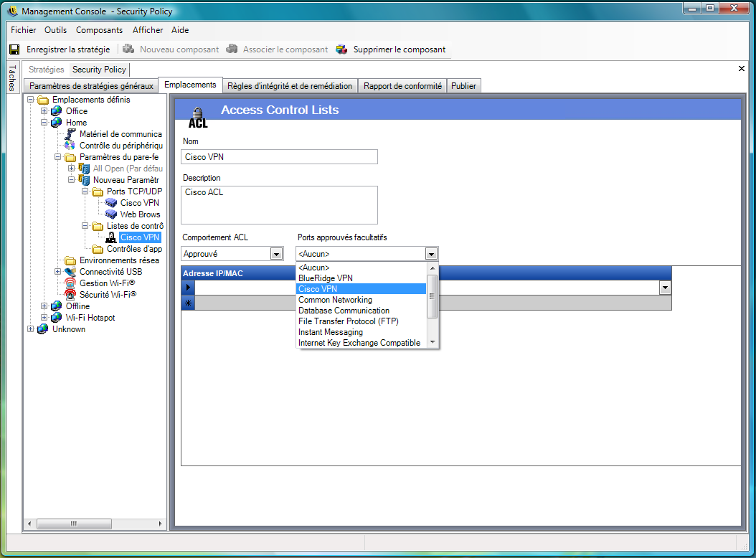Screen dimensions: 756x558
Task: Choose BlueRidge VPN from the list
Action: 326,278
